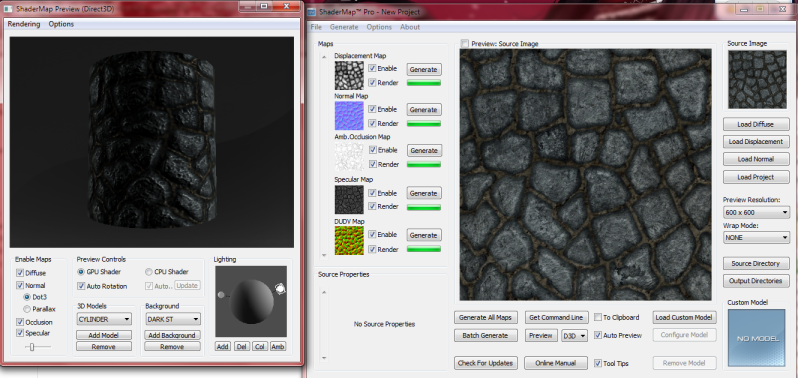Open the Options menu in preview window

coord(61,24)
